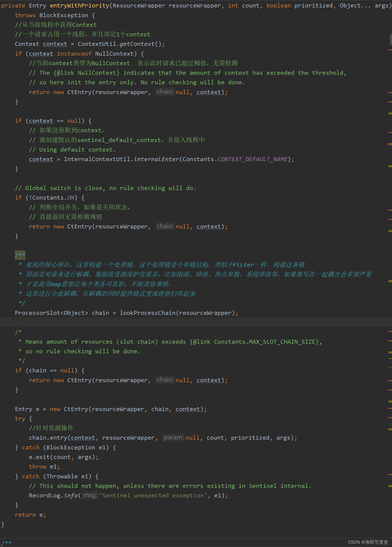Viewport: 392px width, 547px height.
Task: Click the 'Global switch is close' comment
Action: [106, 188]
